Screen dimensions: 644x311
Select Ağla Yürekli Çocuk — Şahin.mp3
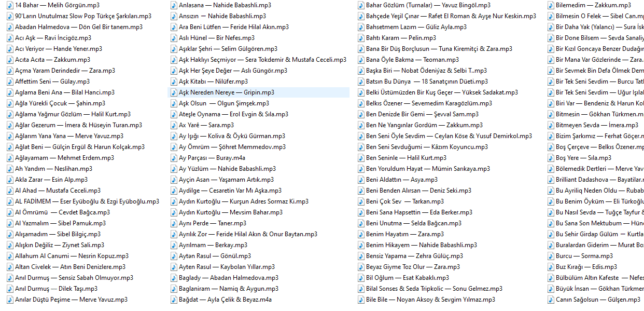[60, 103]
